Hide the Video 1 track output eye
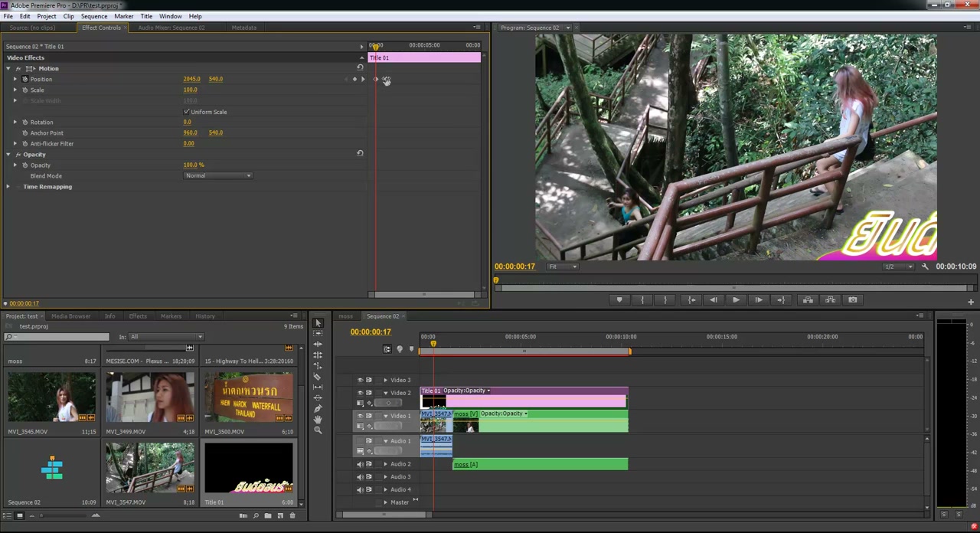This screenshot has width=980, height=533. 361,416
